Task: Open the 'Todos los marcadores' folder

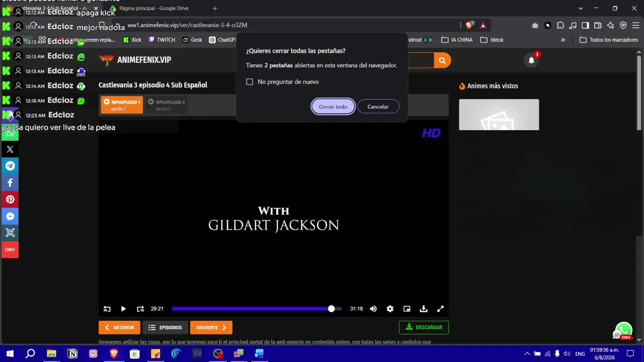Action: (x=609, y=40)
